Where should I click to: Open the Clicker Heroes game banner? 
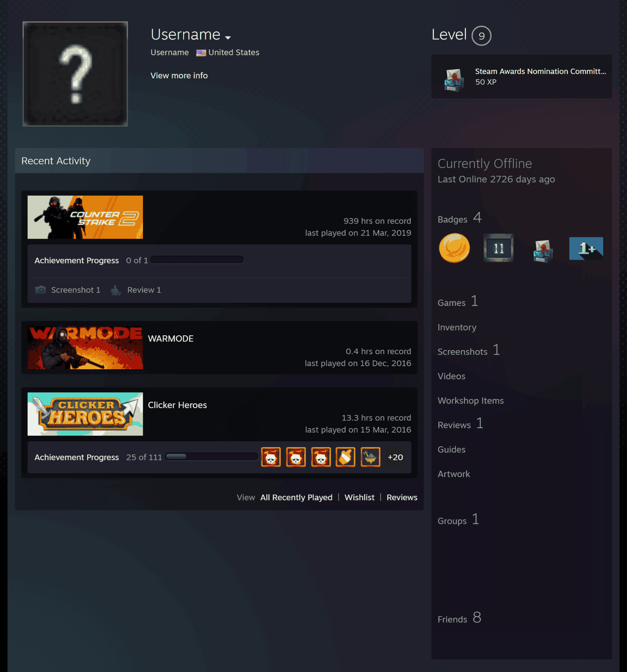[85, 414]
